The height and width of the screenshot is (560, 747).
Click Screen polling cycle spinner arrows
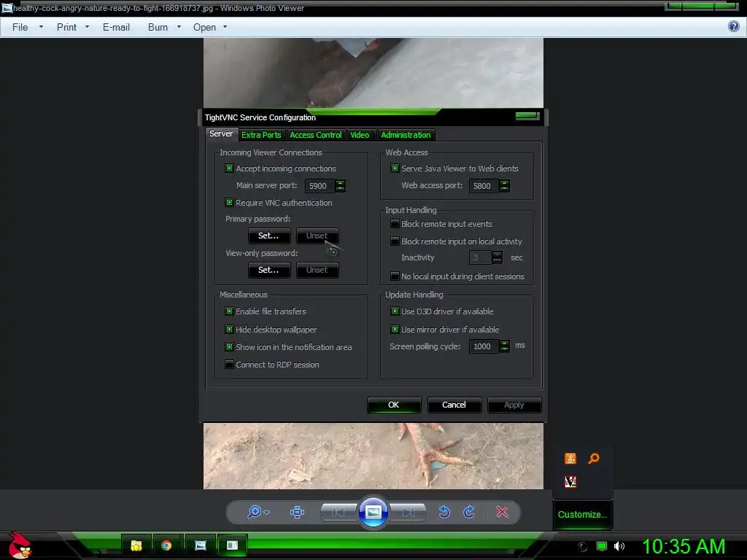click(505, 346)
